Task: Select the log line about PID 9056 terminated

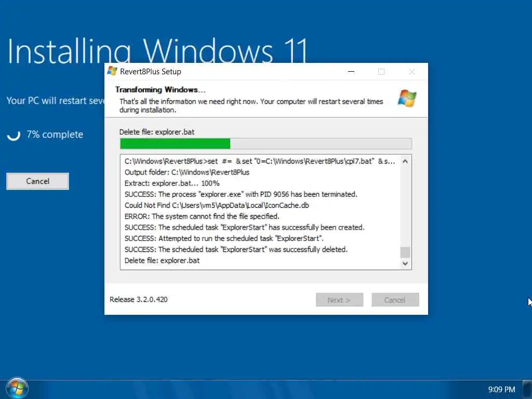Action: (241, 194)
